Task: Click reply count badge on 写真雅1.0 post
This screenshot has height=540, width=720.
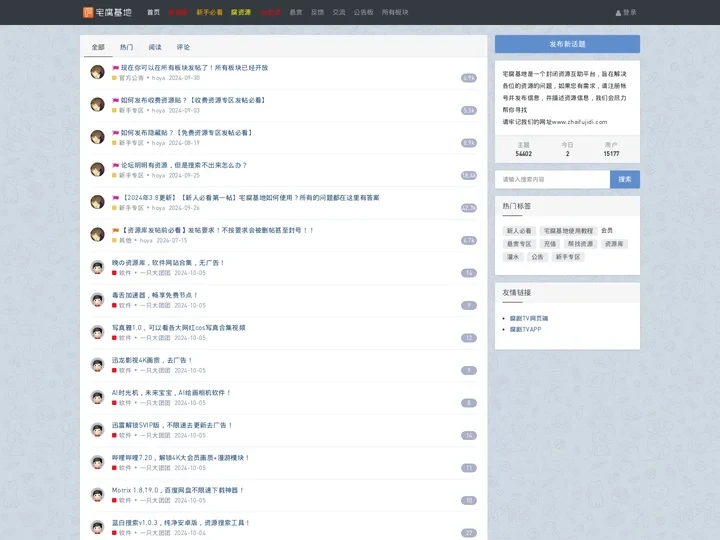Action: tap(469, 338)
